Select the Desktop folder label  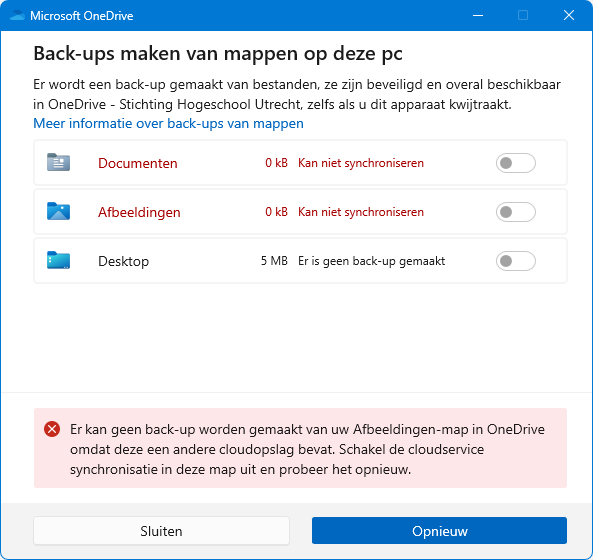click(x=123, y=261)
